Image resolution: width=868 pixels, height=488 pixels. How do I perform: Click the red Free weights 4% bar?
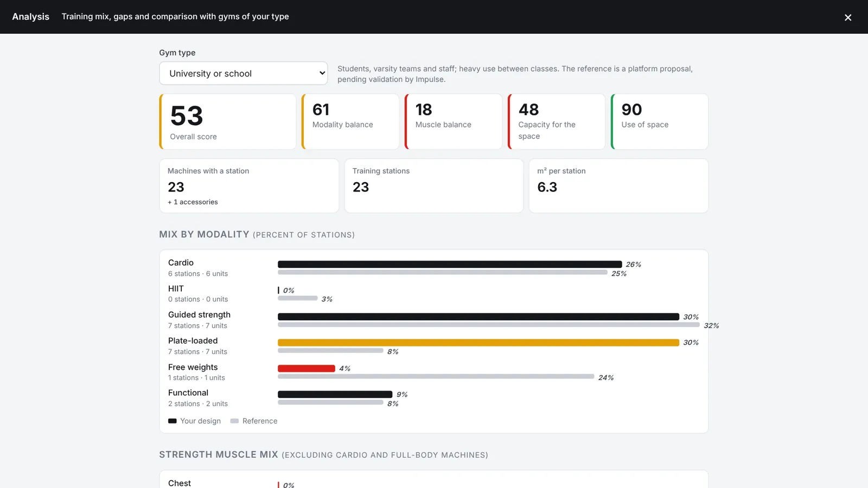coord(307,368)
